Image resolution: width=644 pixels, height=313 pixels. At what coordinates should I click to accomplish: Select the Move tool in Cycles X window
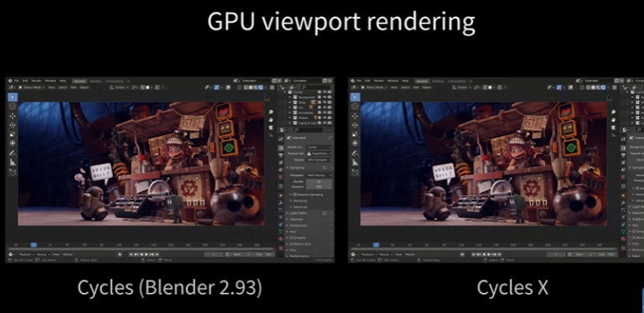coord(355,117)
